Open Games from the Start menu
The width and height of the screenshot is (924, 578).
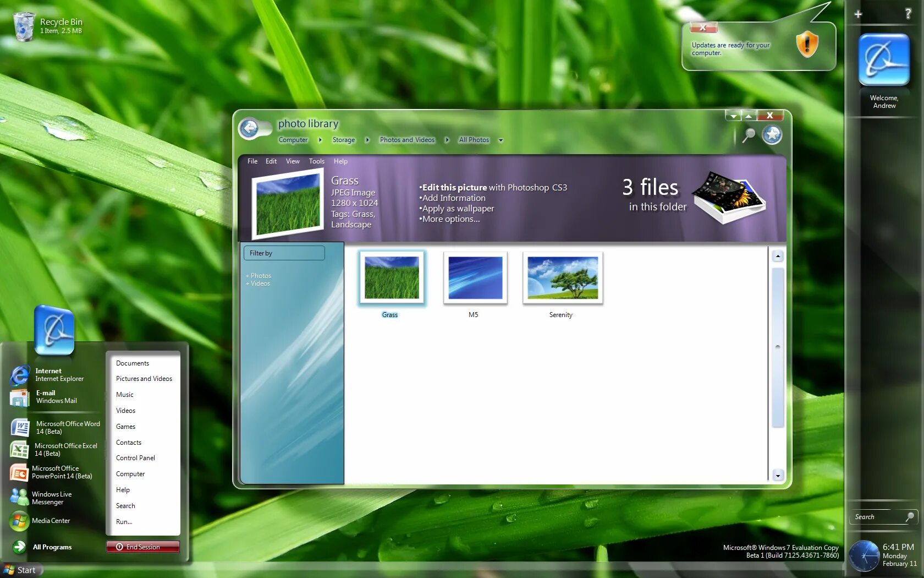(x=125, y=427)
